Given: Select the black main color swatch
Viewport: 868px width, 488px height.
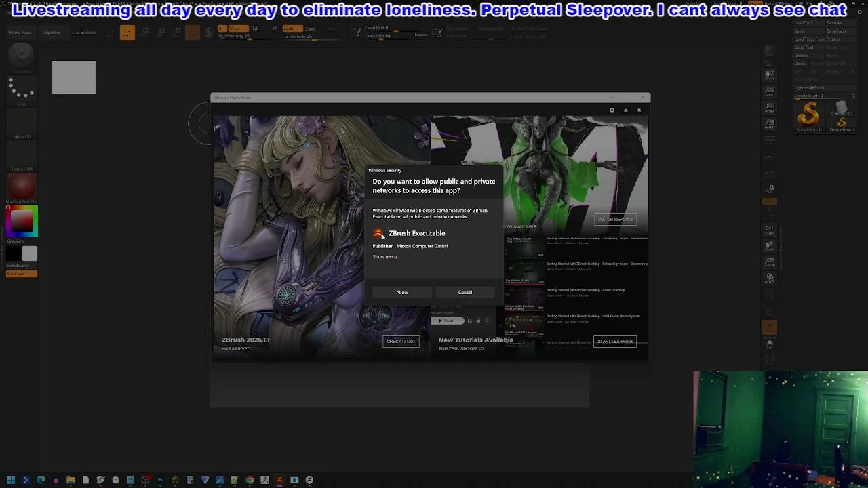Looking at the screenshot, I should (x=14, y=254).
